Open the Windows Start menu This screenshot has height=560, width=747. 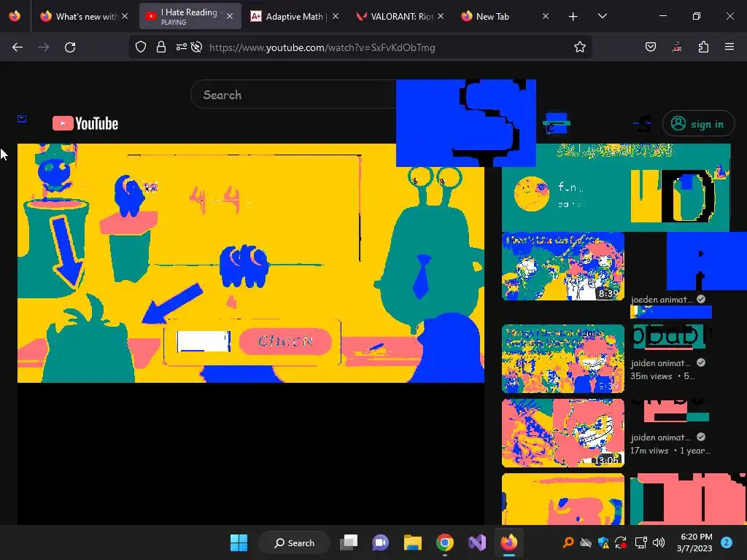pos(239,542)
